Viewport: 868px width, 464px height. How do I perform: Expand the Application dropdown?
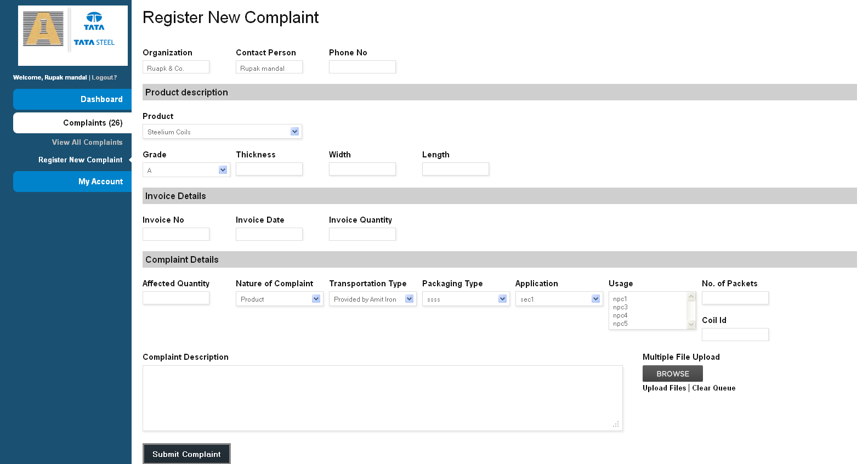coord(559,299)
